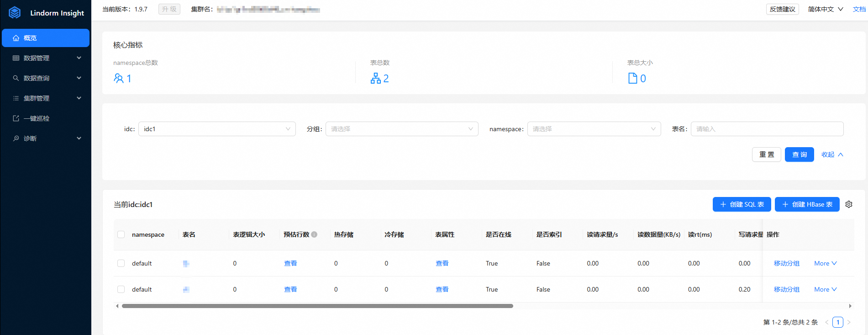868x335 pixels.
Task: Open 一键巡检 in the sidebar
Action: coord(46,118)
